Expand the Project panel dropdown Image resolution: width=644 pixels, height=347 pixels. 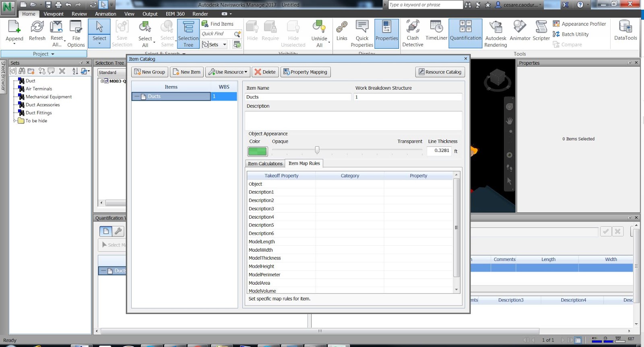click(x=44, y=54)
